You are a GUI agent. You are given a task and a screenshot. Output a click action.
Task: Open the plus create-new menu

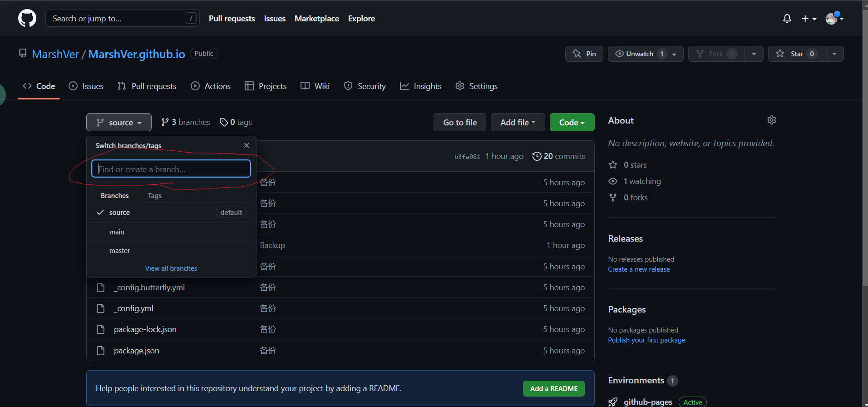point(809,19)
